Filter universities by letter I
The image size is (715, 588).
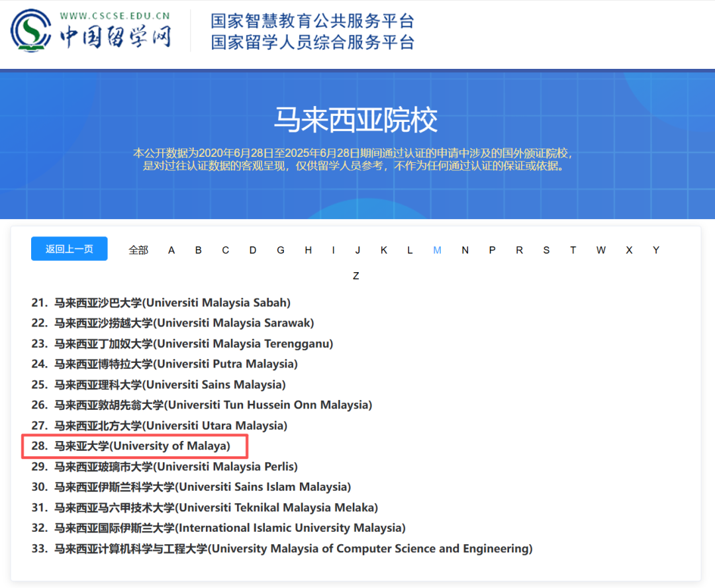point(333,250)
